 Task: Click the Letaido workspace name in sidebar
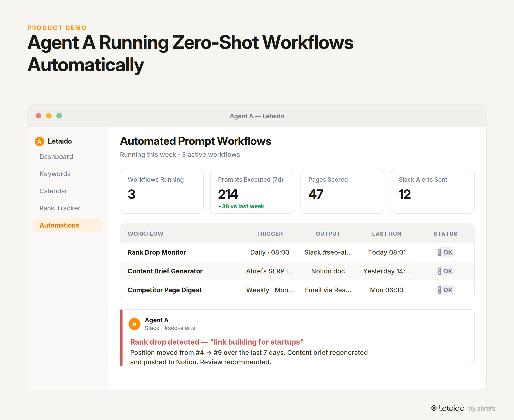pyautogui.click(x=60, y=141)
